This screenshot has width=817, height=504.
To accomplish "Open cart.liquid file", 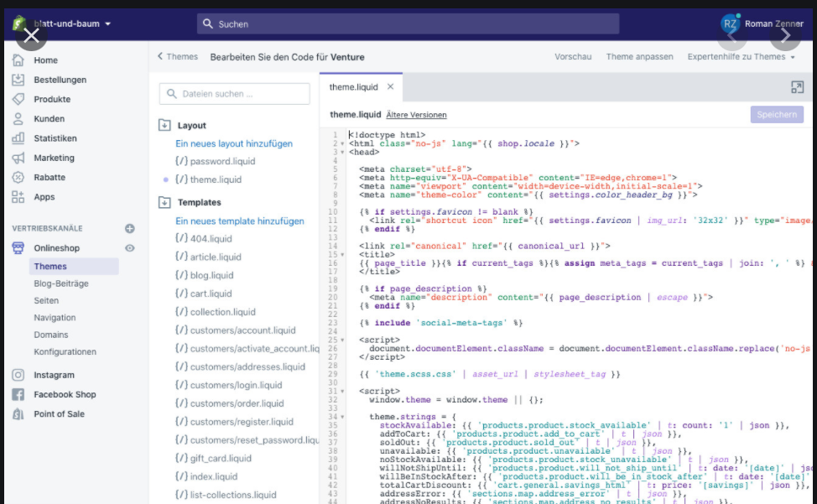I will pos(204,294).
